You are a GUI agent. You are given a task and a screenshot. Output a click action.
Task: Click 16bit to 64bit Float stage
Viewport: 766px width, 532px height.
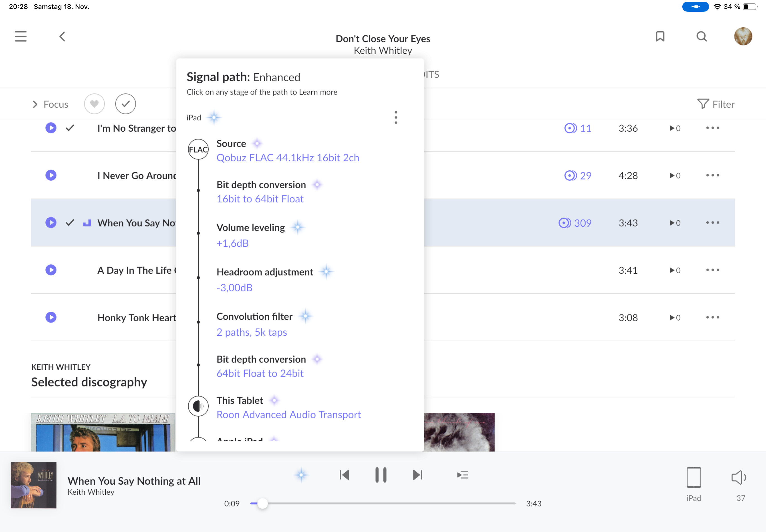(260, 199)
